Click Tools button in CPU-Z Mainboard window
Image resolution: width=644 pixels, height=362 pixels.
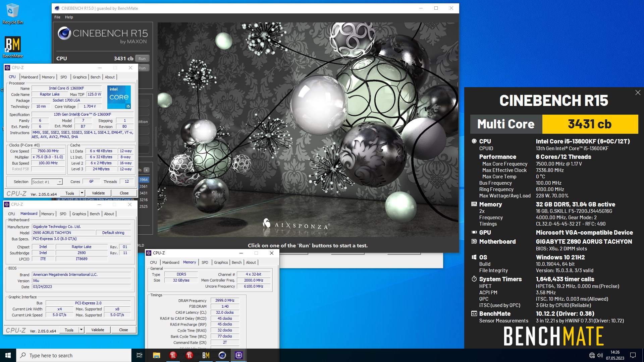click(x=69, y=330)
